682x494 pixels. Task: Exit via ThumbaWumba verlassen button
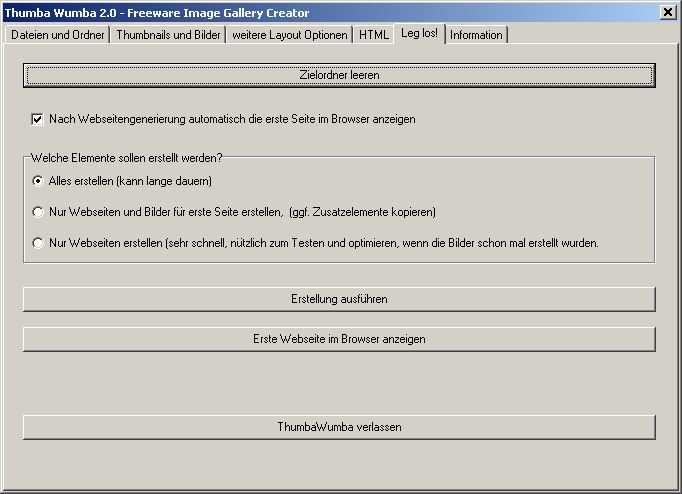click(x=339, y=427)
